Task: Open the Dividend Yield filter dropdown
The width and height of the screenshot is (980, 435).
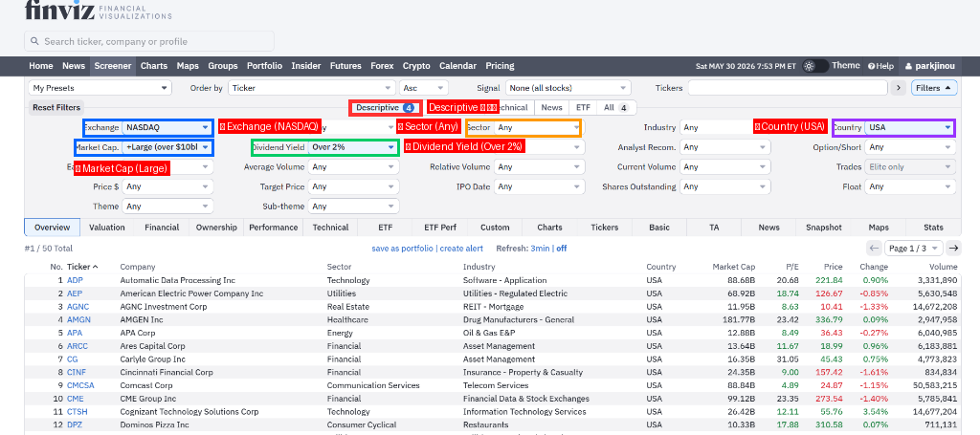Action: click(354, 147)
